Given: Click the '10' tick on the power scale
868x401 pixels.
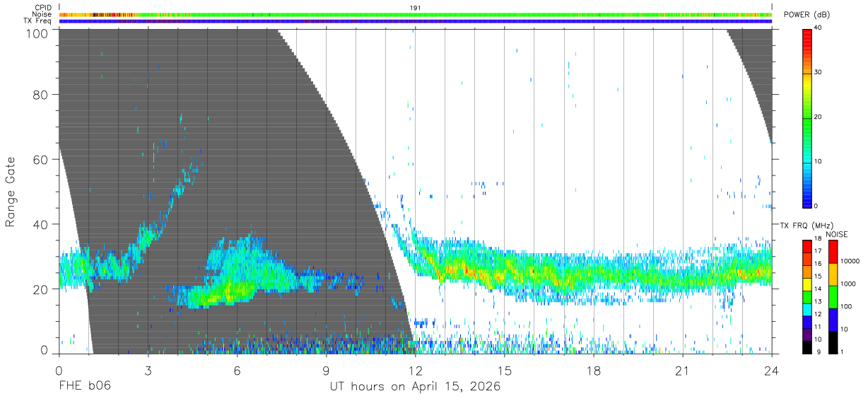Looking at the screenshot, I should pos(819,161).
